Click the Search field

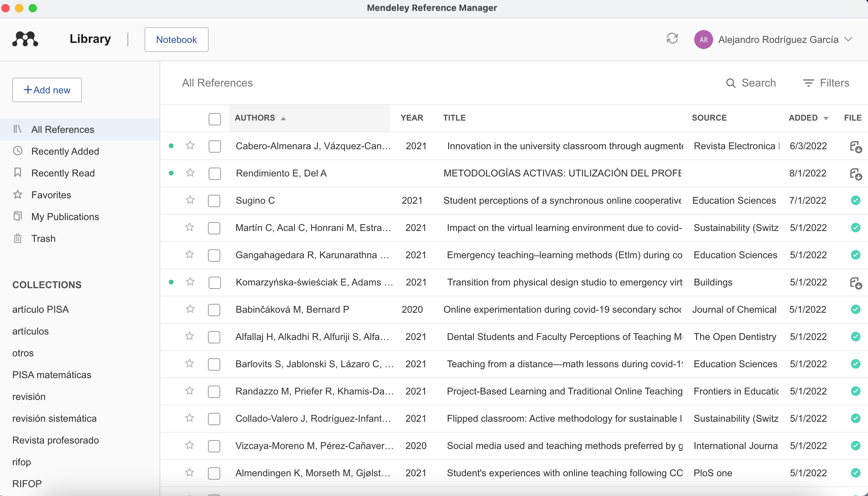[x=751, y=83]
